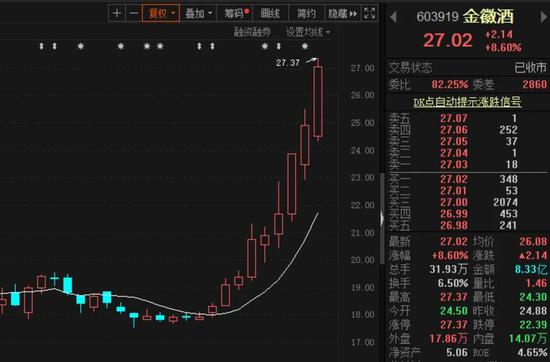The height and width of the screenshot is (362, 550).
Task: Click the 20.00 price axis label
Action: tap(362, 260)
